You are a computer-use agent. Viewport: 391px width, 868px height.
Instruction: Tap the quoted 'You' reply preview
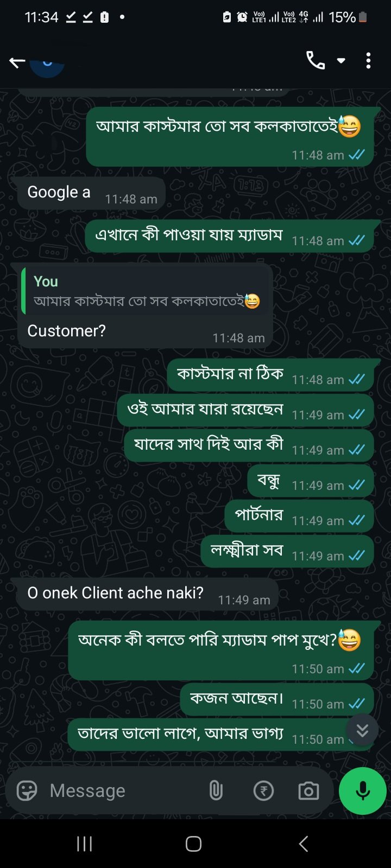(x=144, y=292)
